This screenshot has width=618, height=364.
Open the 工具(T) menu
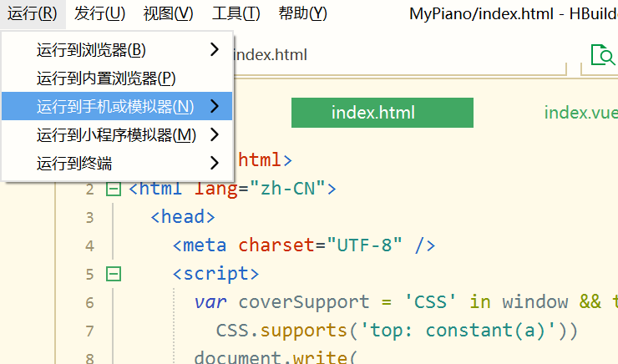pyautogui.click(x=236, y=13)
